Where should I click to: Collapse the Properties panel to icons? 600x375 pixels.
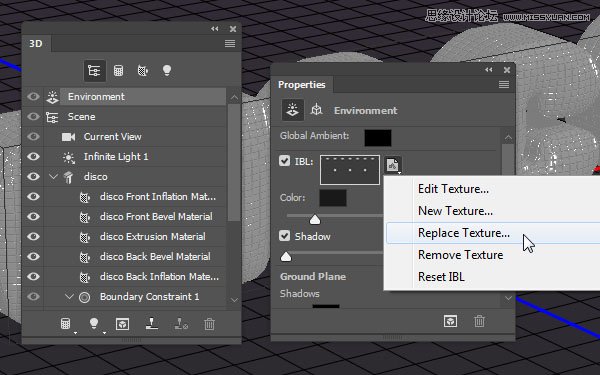pyautogui.click(x=489, y=70)
